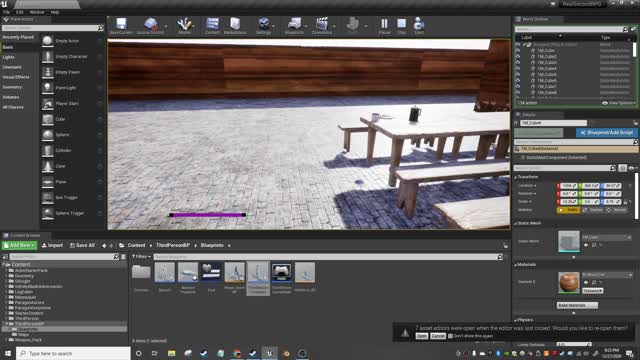Click the Stop play button
Viewport: 640px width, 360px height.
tap(402, 25)
